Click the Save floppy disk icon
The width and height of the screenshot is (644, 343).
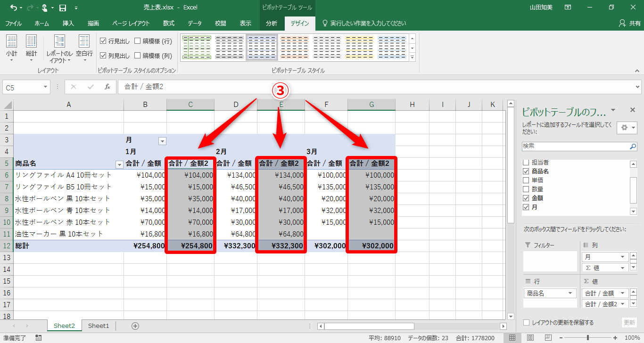[62, 8]
